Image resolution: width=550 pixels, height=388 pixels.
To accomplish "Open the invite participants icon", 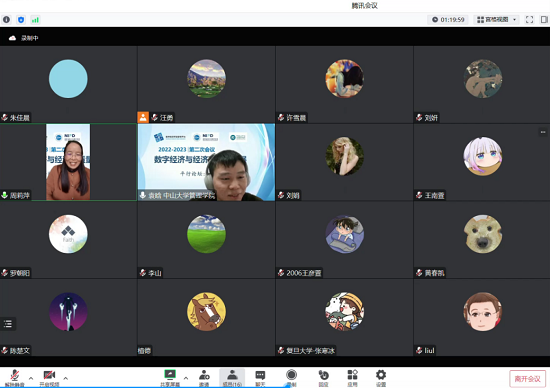I will tap(204, 378).
